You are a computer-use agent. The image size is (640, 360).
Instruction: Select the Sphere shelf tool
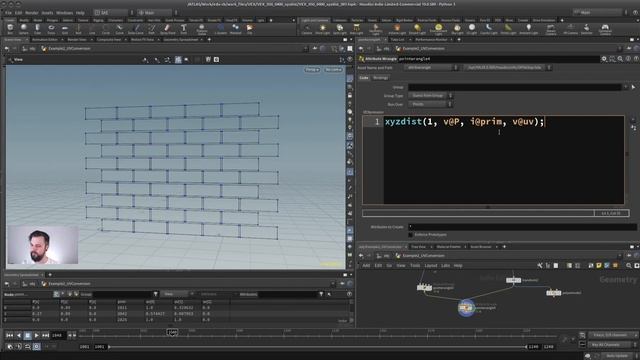pyautogui.click(x=24, y=29)
